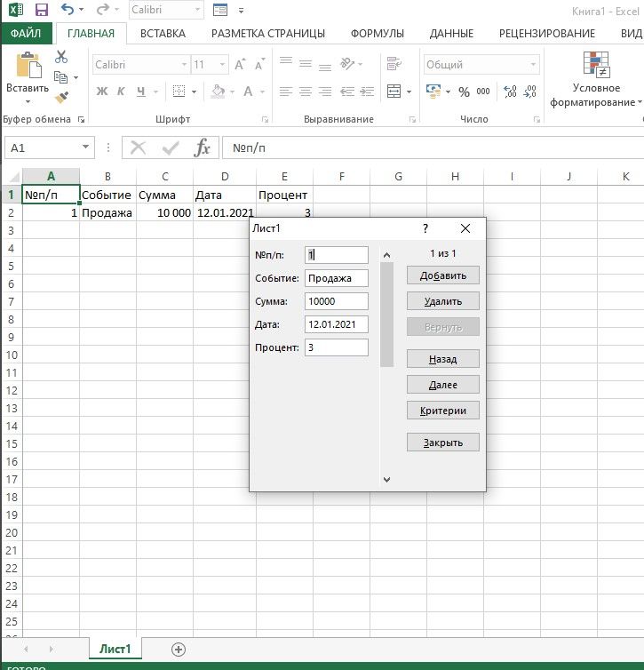
Task: Click the Insert Function fx icon
Action: 203,148
